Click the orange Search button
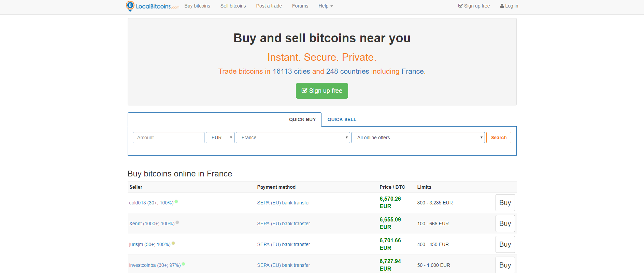Screen dimensions: 644x273 [x=499, y=138]
